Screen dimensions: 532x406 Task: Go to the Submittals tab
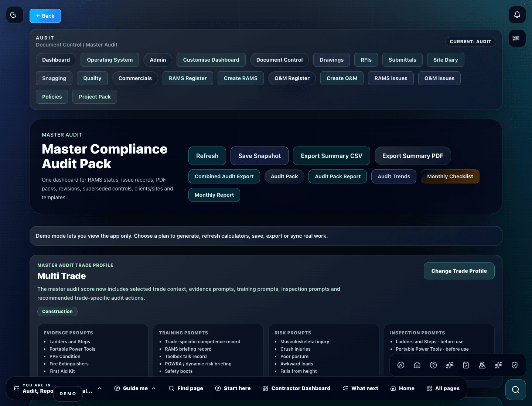click(402, 60)
